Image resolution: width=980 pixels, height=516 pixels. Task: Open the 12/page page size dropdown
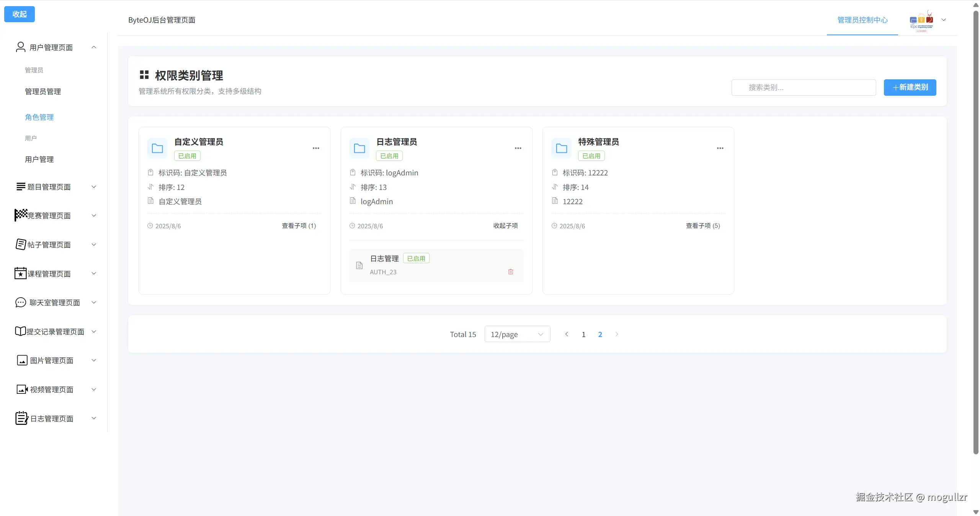517,334
